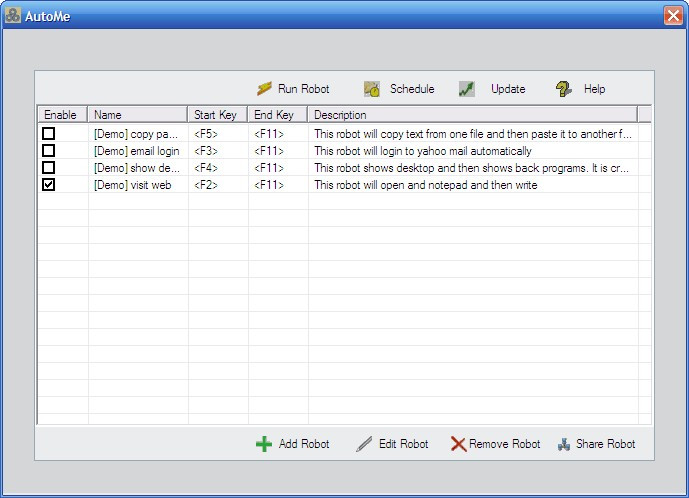
Task: Click the Run Robot label
Action: tap(304, 89)
